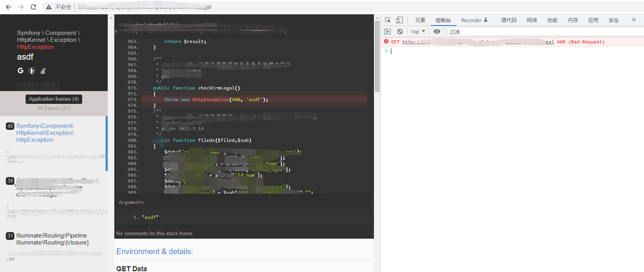Click the '400 (Bad Request)' status text
The height and width of the screenshot is (272, 644).
pos(580,42)
